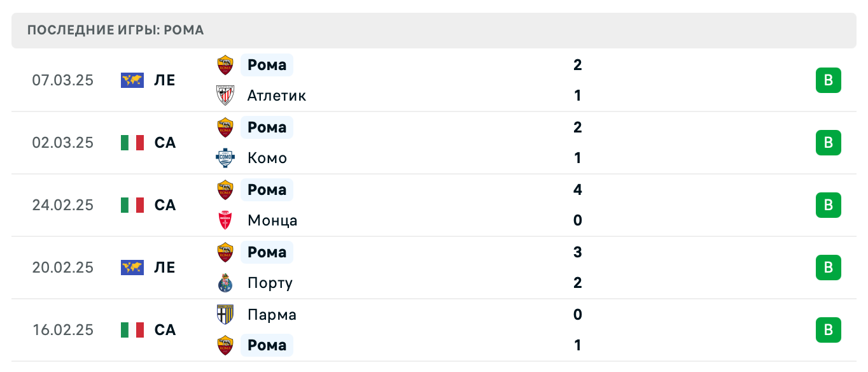Viewport: 868px width, 372px height.
Task: Click the СА label next to 24.02.25
Action: (x=166, y=205)
